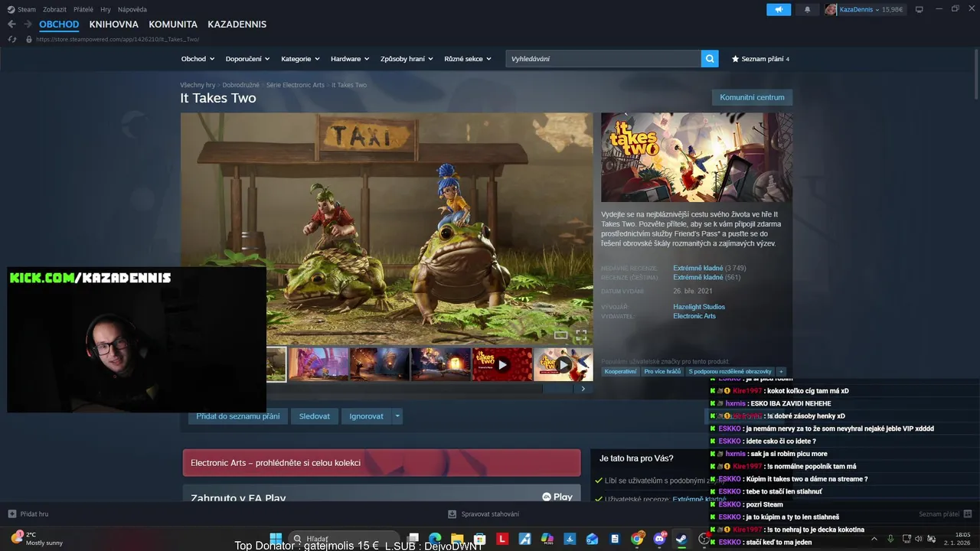This screenshot has height=551, width=980.
Task: Select the OBCHOD store tab
Action: (x=59, y=24)
